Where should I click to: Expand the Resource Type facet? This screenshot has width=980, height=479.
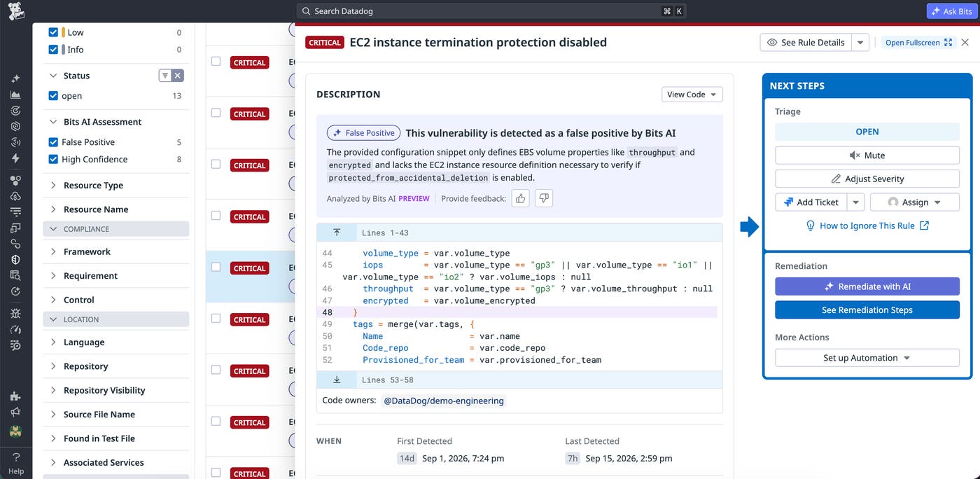coord(53,186)
